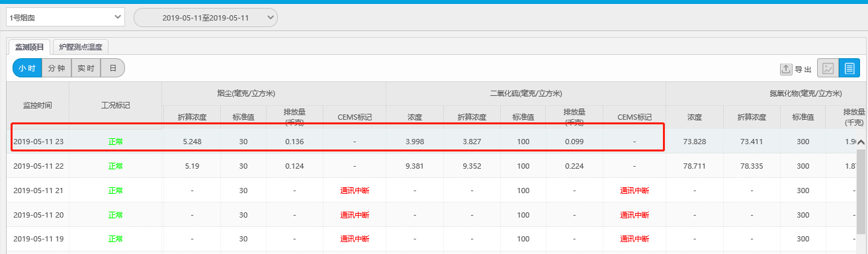Click the 0.136 dust emission value
This screenshot has width=868, height=254.
coord(294,142)
